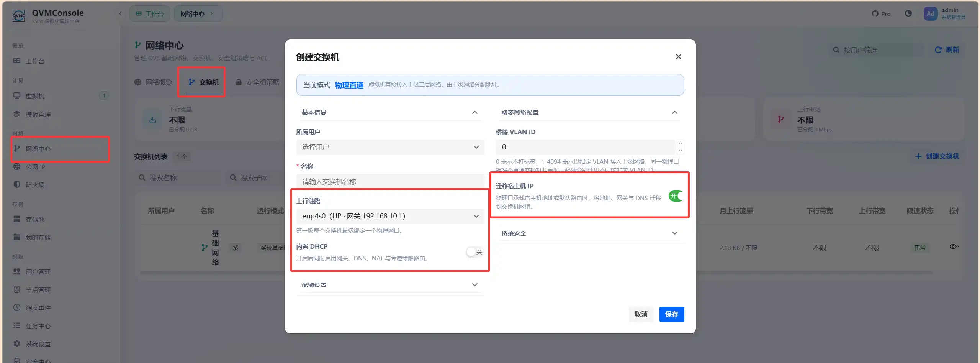This screenshot has width=980, height=363.
Task: Click the 创建交换机 button on the page
Action: click(x=937, y=156)
